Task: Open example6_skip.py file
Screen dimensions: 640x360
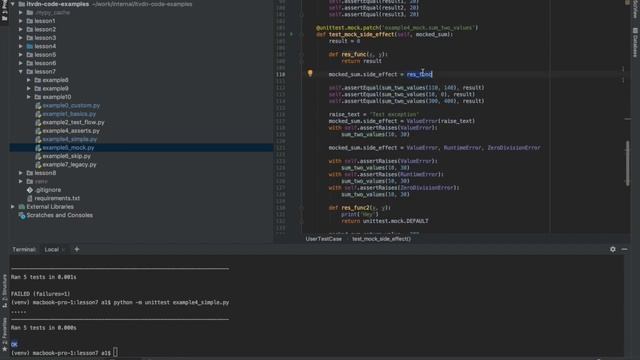Action: click(x=67, y=156)
